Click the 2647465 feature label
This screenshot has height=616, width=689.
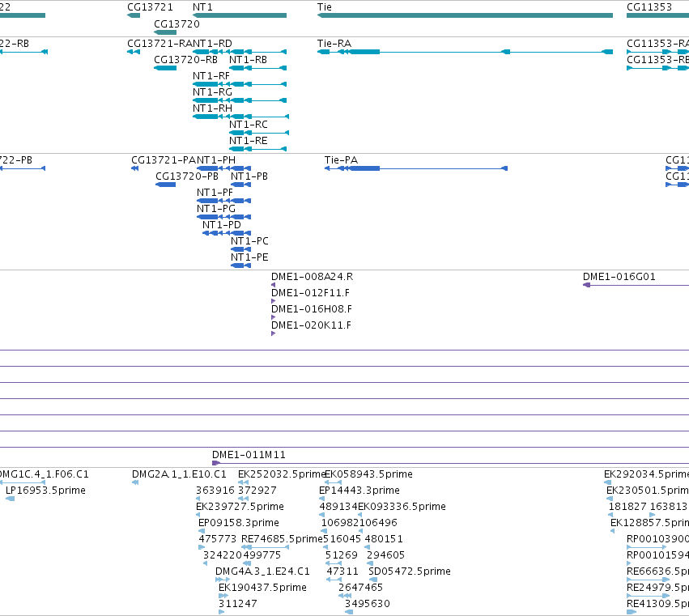tap(361, 588)
